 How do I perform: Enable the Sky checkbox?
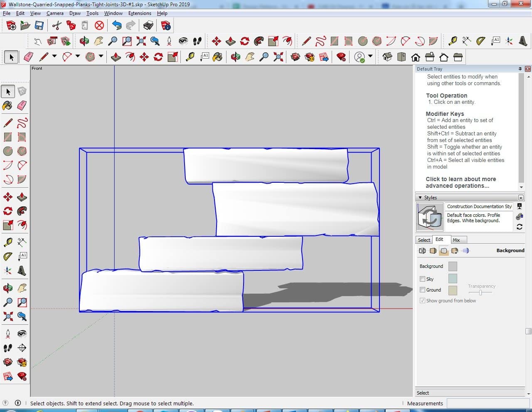point(423,279)
